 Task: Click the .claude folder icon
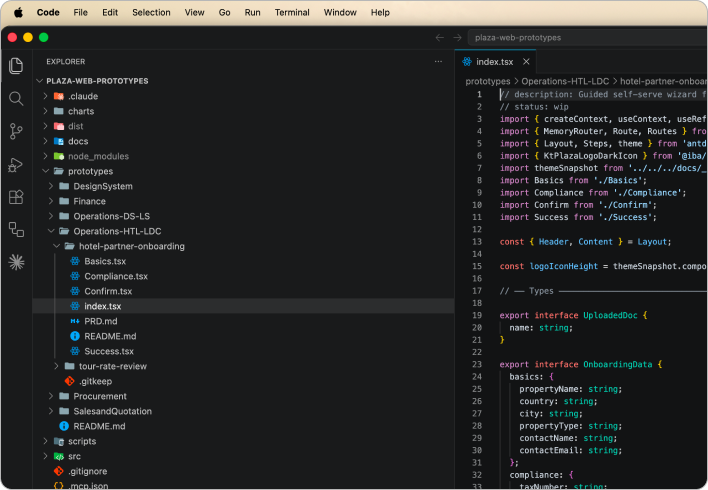(59, 96)
